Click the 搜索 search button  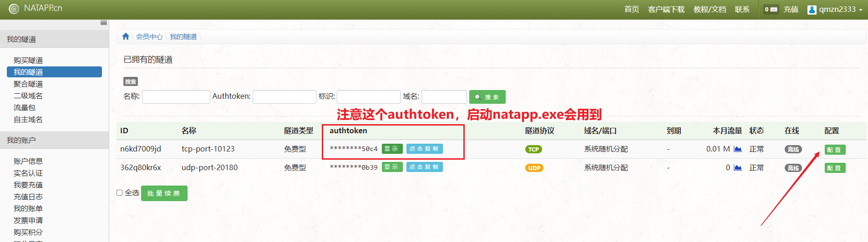click(487, 97)
